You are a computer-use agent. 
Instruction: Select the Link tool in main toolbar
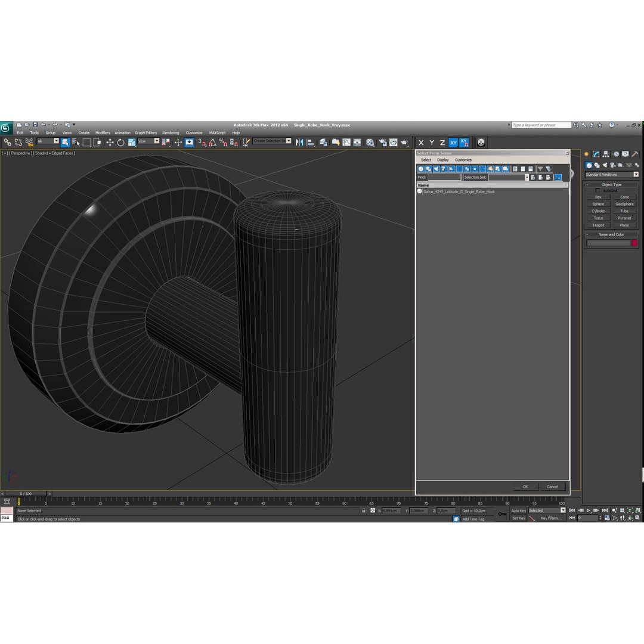7,143
